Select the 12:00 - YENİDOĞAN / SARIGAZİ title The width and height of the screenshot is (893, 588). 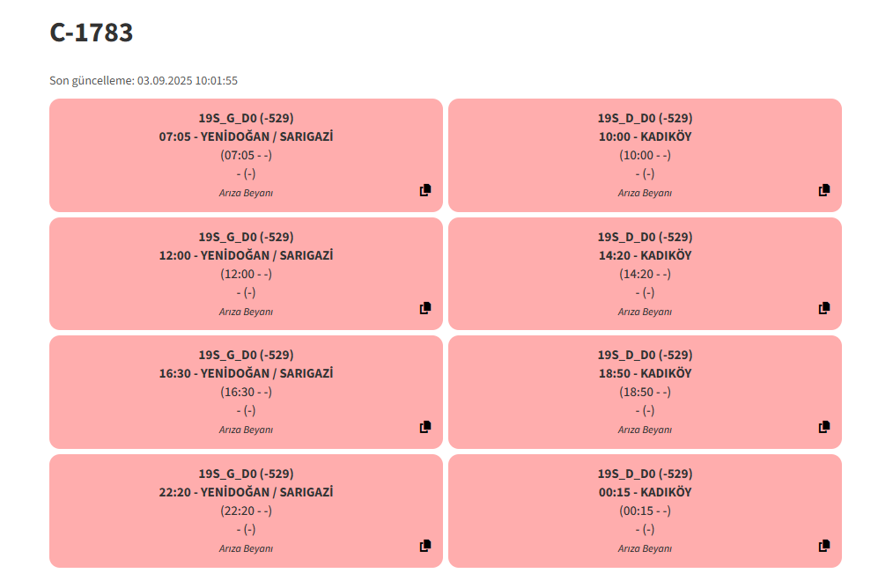pos(246,255)
